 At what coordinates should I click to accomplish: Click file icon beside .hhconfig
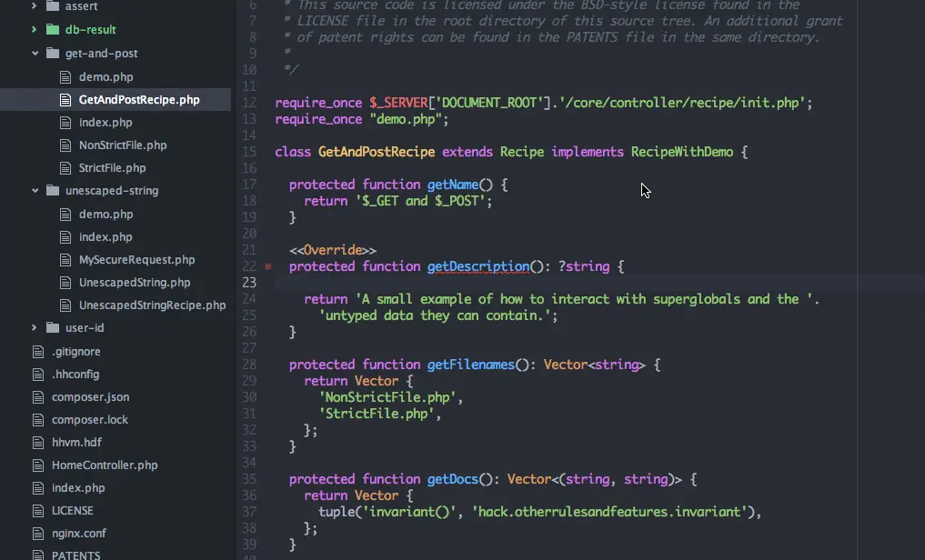point(38,375)
